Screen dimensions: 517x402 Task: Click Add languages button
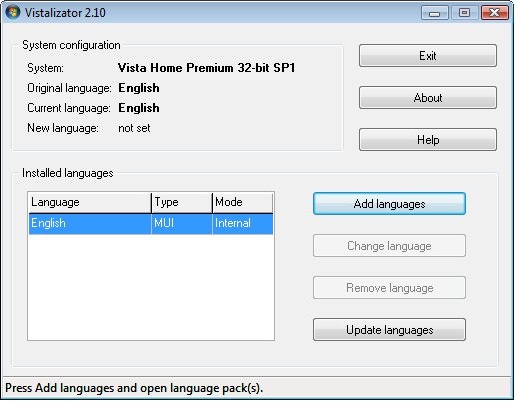click(389, 204)
